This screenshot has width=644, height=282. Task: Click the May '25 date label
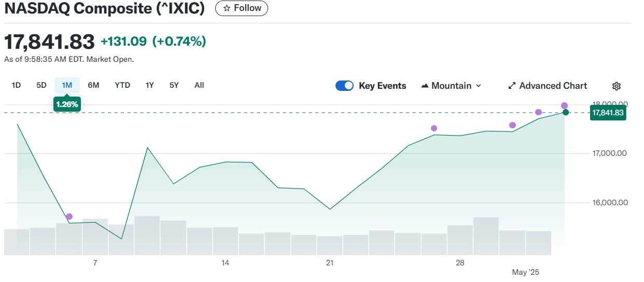pos(526,272)
